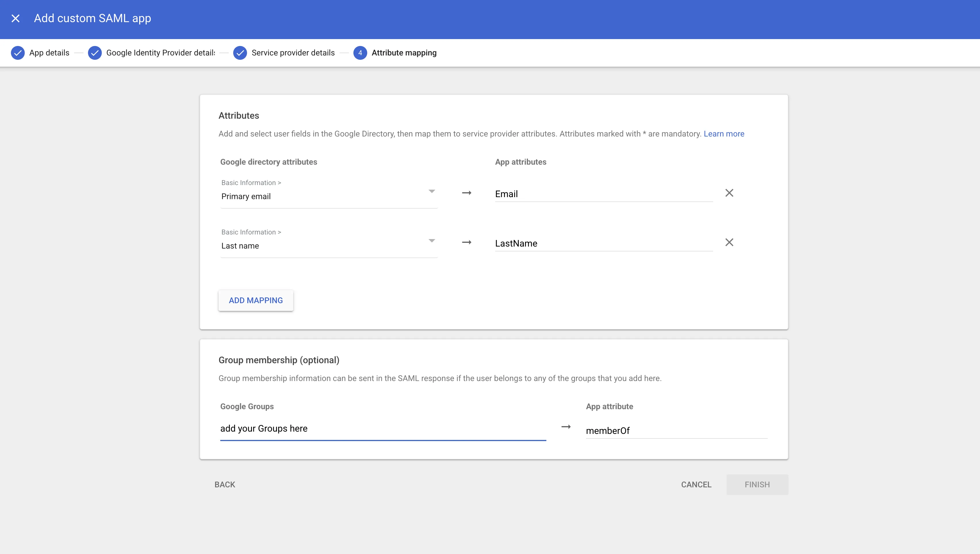
Task: Click the Google Identity Provider checkmark icon
Action: pyautogui.click(x=94, y=53)
